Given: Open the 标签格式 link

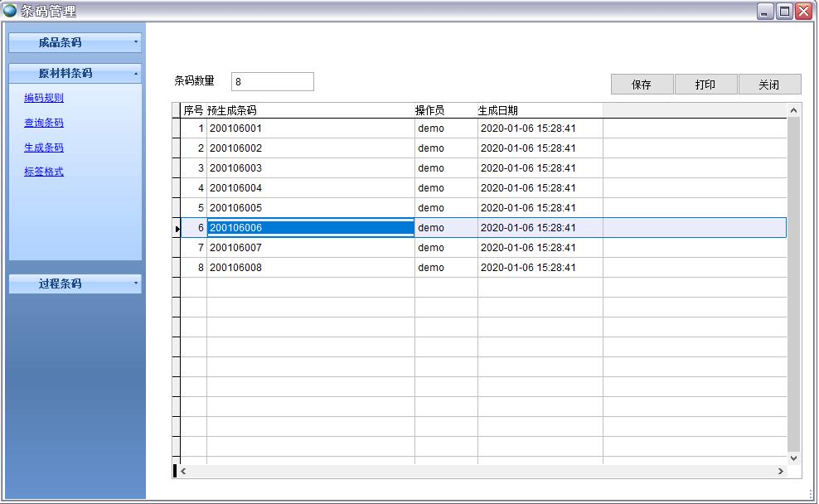Looking at the screenshot, I should pyautogui.click(x=44, y=172).
